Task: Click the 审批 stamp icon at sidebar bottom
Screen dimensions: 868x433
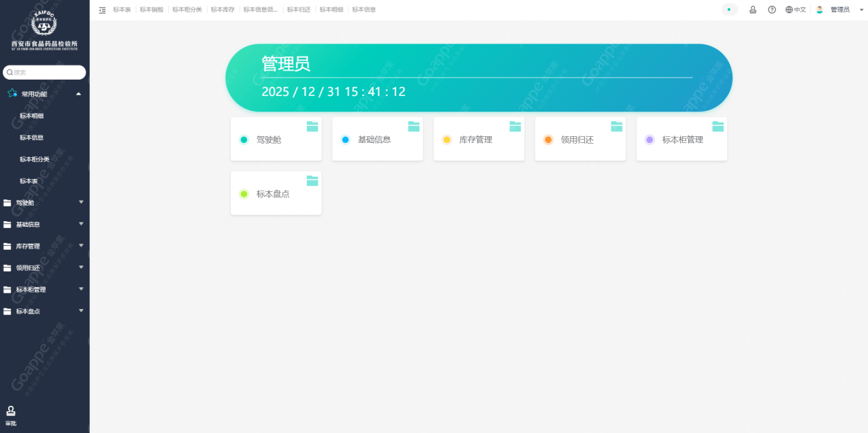Action: pyautogui.click(x=11, y=411)
